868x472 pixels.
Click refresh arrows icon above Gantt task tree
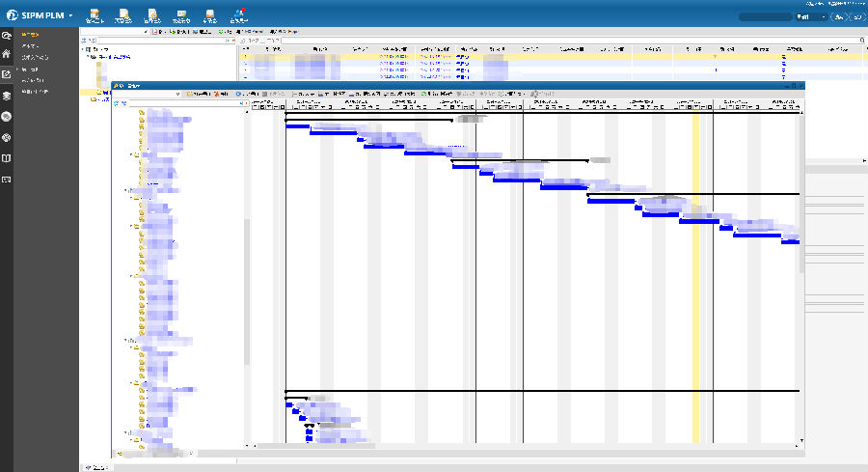(x=116, y=103)
